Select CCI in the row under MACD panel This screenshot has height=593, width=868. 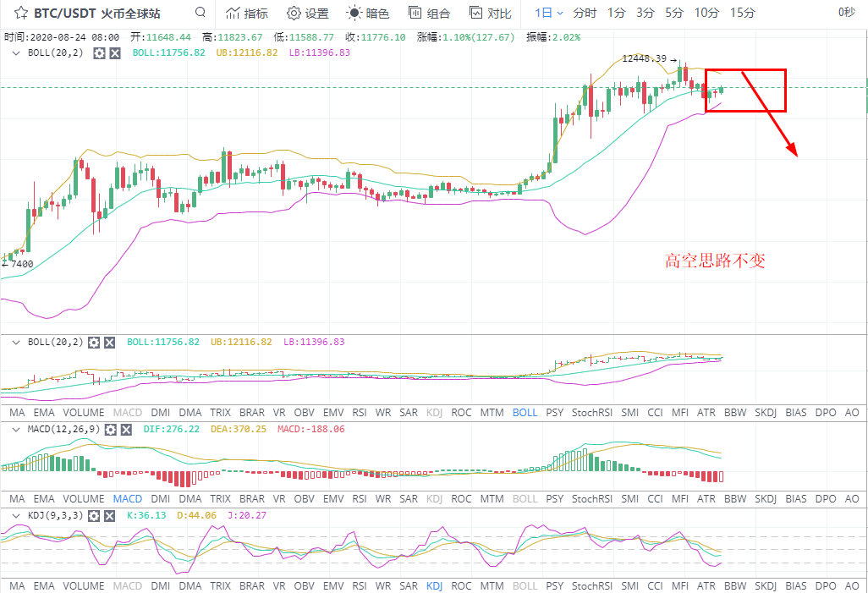[655, 499]
